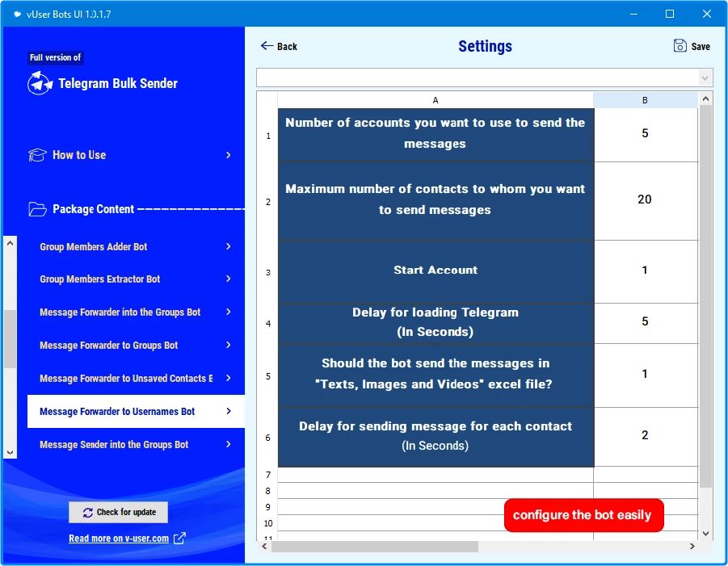This screenshot has width=728, height=566.
Task: Expand Message Forwarder to Groups Bot chevron
Action: 229,345
